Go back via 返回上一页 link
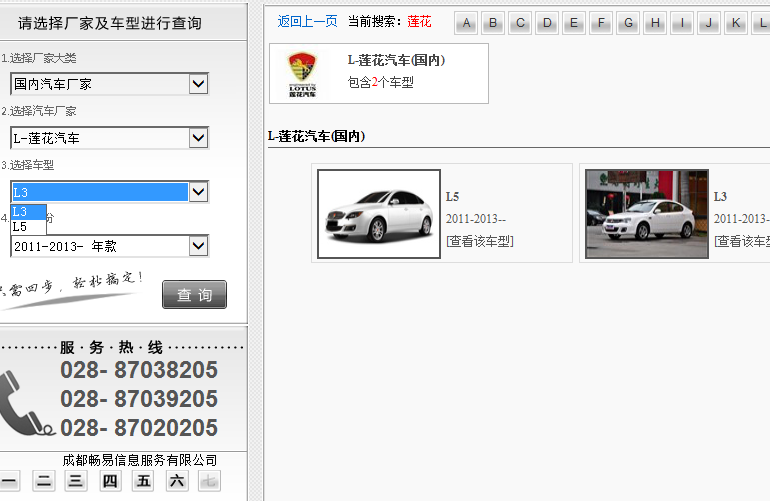Viewport: 770px width, 501px height. tap(307, 22)
